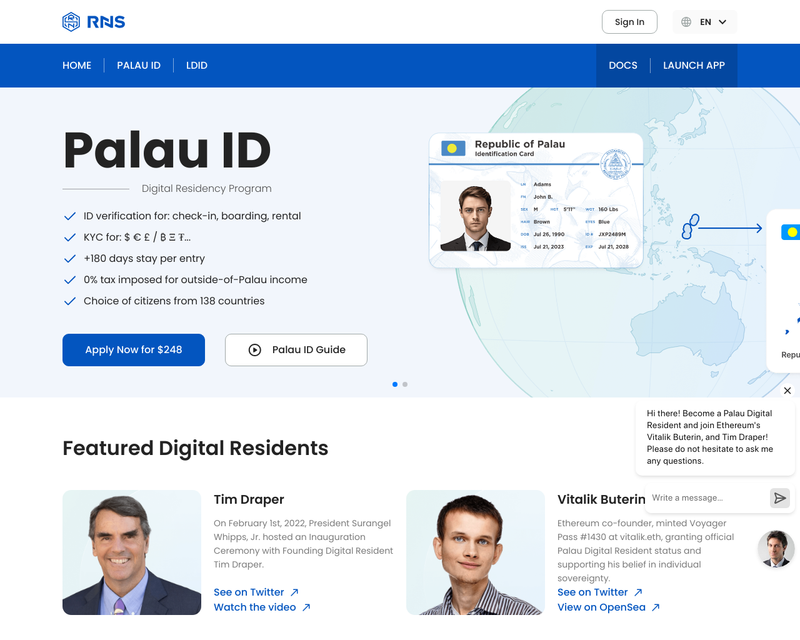
Task: Click the Palau seal on the ID card
Action: tap(615, 164)
